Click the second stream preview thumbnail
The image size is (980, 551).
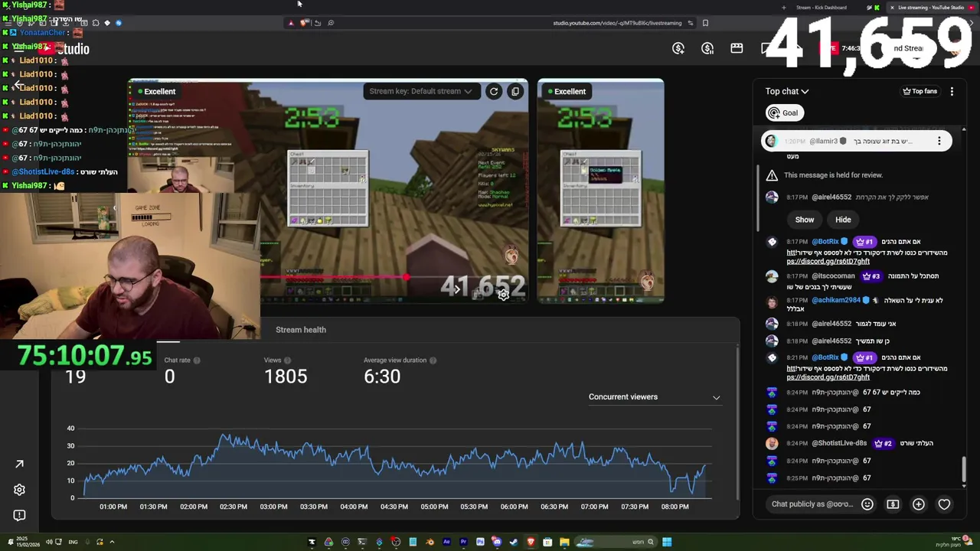coord(601,191)
